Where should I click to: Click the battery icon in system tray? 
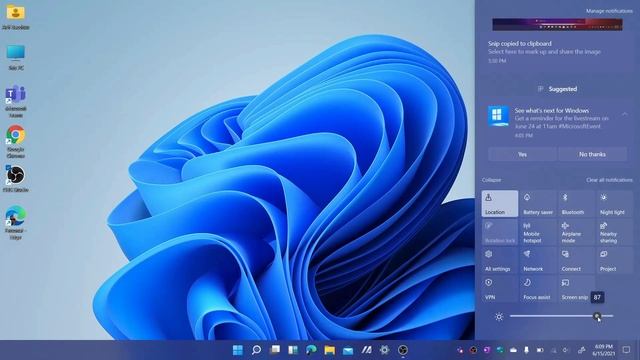(540, 350)
